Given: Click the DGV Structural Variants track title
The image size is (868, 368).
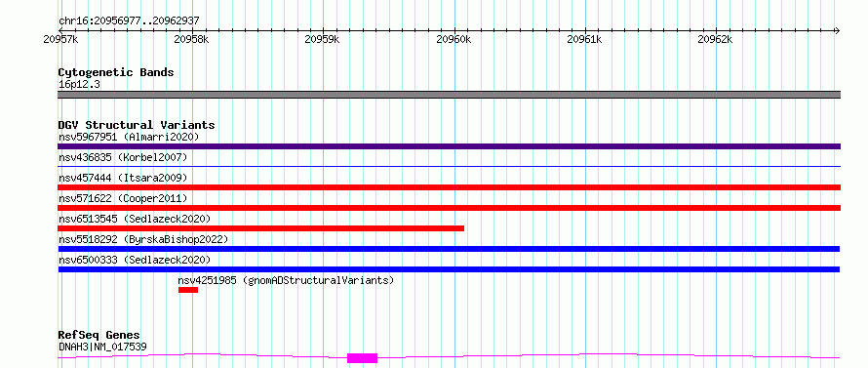Looking at the screenshot, I should [137, 125].
